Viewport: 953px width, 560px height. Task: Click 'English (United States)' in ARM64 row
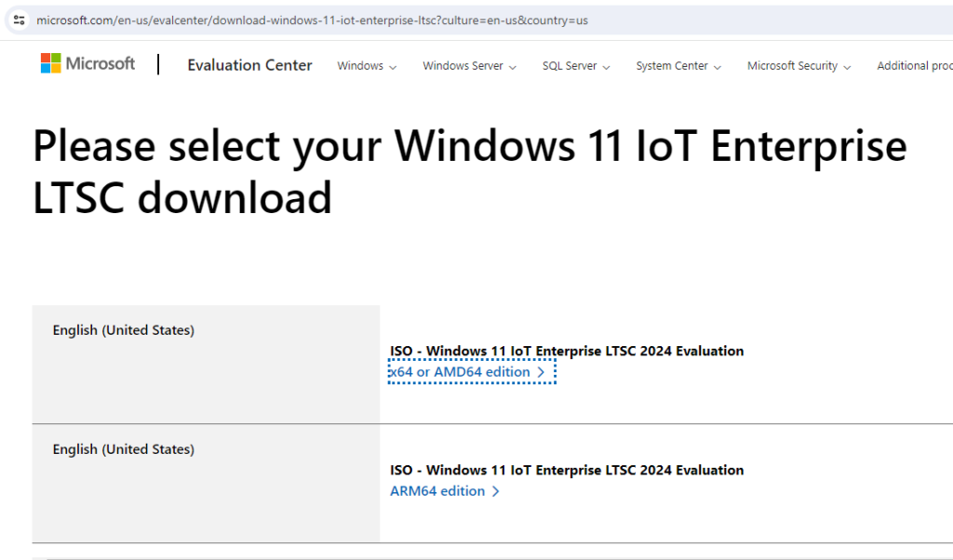tap(124, 449)
